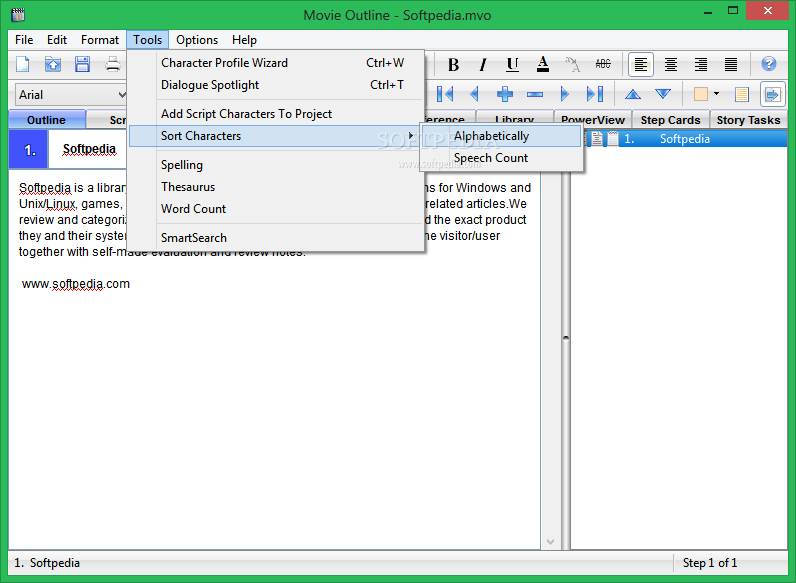Select Add Script Characters To Project
Image resolution: width=796 pixels, height=583 pixels.
(277, 114)
